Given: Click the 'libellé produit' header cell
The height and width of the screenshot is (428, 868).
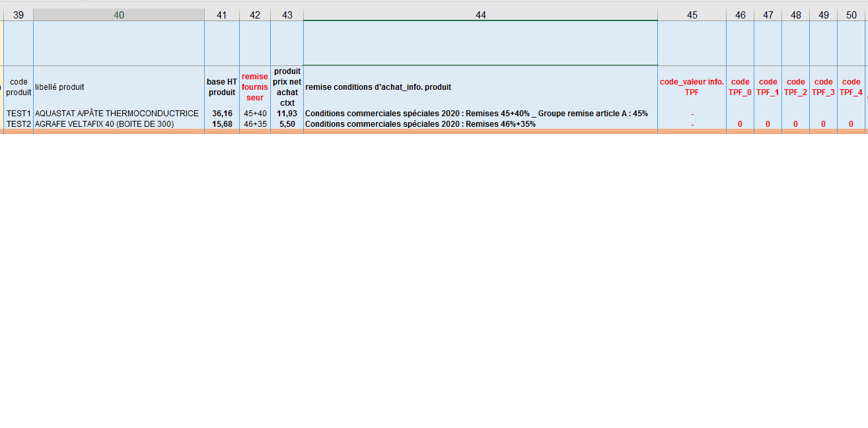Looking at the screenshot, I should [119, 87].
